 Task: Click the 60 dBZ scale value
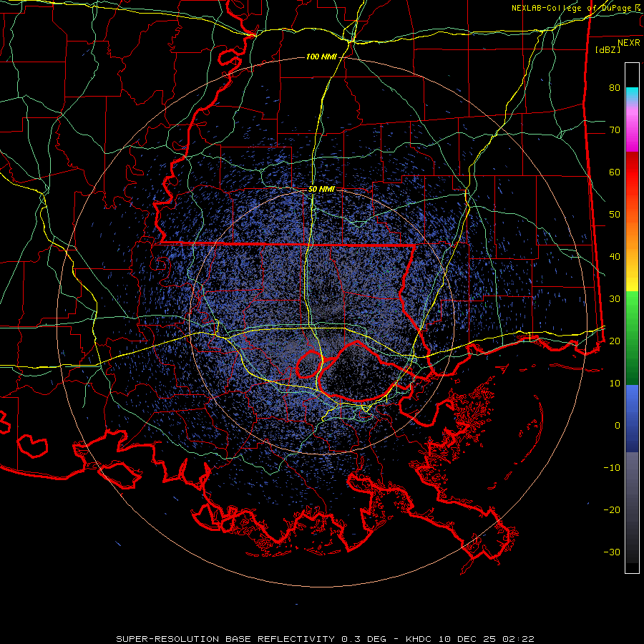pos(615,172)
